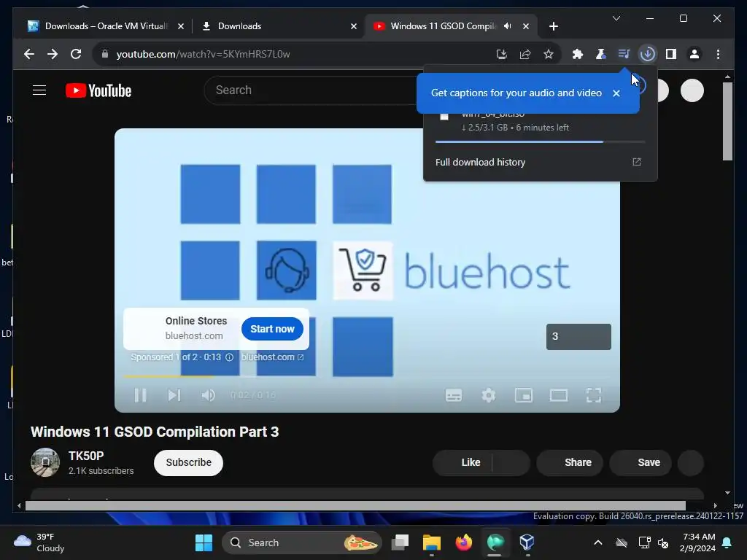The height and width of the screenshot is (560, 747).
Task: View site lock information
Action: [x=105, y=54]
